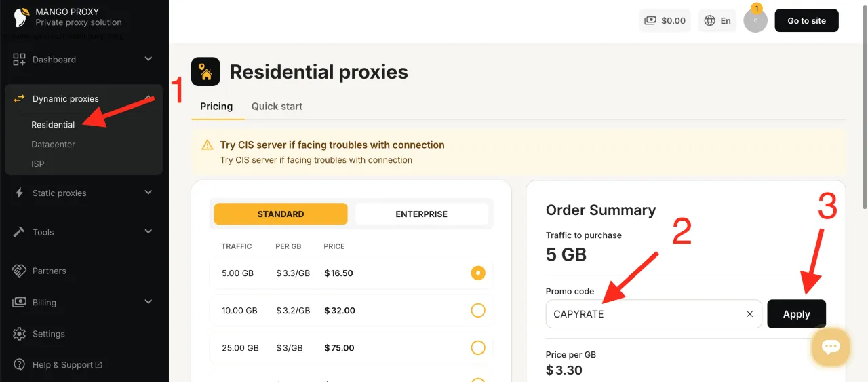Image resolution: width=868 pixels, height=382 pixels.
Task: Select the 5.00 GB plan radio button
Action: 478,273
